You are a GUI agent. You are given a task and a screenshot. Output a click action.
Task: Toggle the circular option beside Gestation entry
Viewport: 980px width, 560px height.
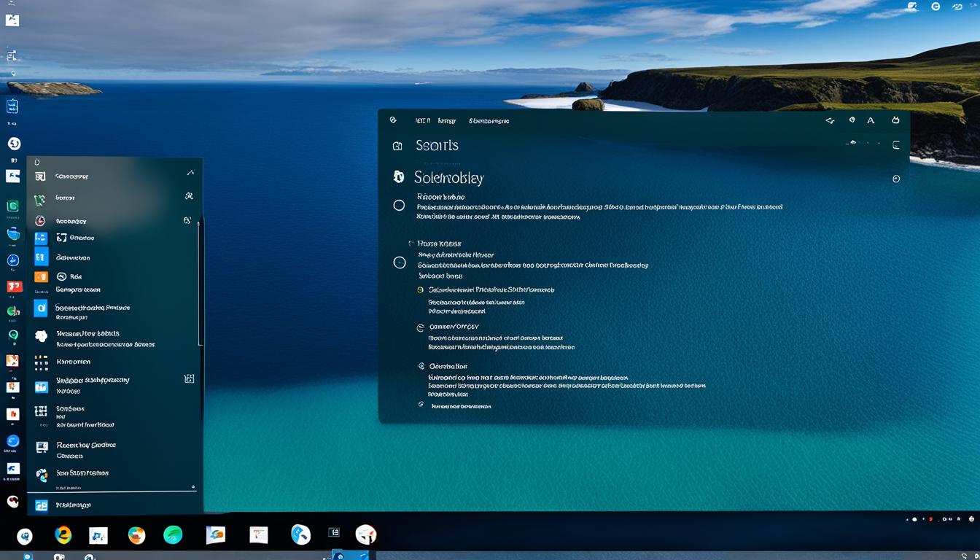click(x=421, y=366)
